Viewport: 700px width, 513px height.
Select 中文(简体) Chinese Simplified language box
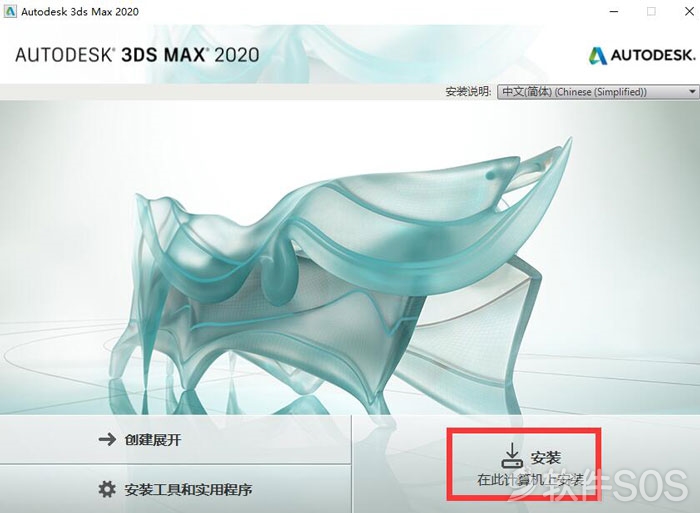598,92
